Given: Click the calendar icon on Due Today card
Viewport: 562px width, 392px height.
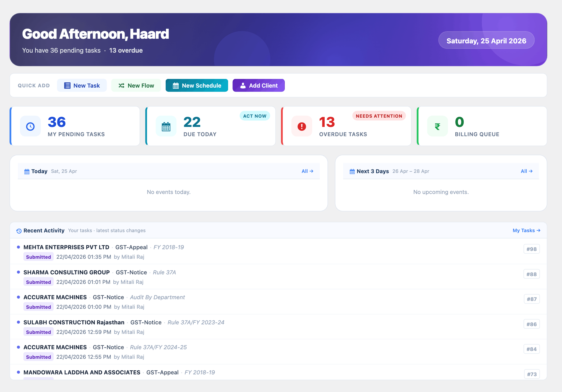Looking at the screenshot, I should (166, 126).
